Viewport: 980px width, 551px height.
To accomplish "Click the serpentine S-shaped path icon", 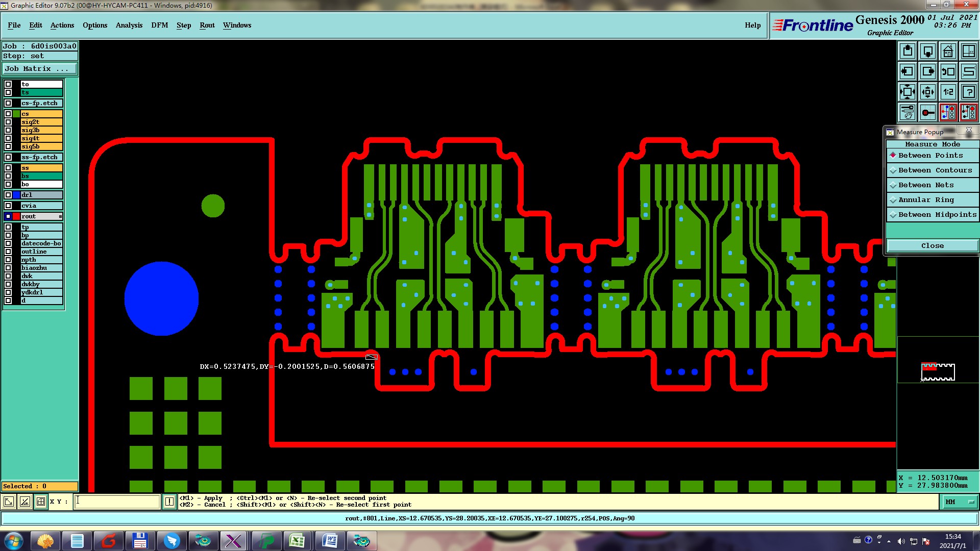I will (x=969, y=71).
